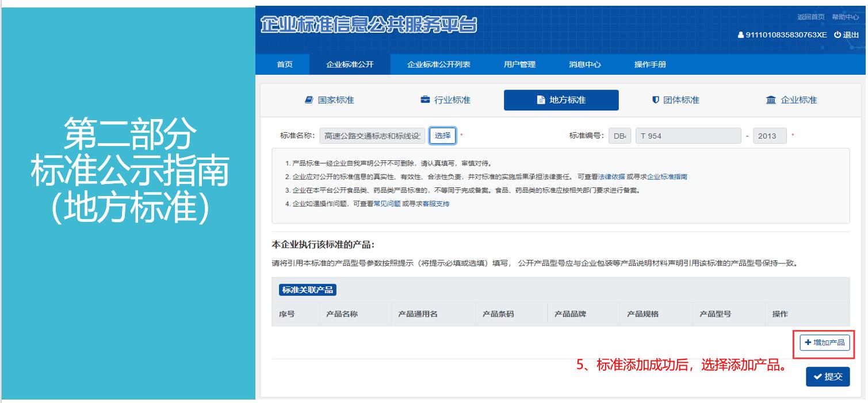The width and height of the screenshot is (868, 403).
Task: Click the building icon on 企业标准 tab
Action: pyautogui.click(x=771, y=100)
